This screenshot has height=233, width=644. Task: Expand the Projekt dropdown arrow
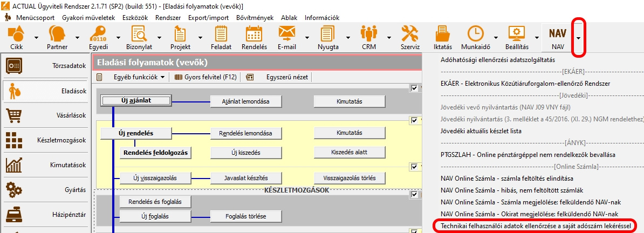pos(200,37)
